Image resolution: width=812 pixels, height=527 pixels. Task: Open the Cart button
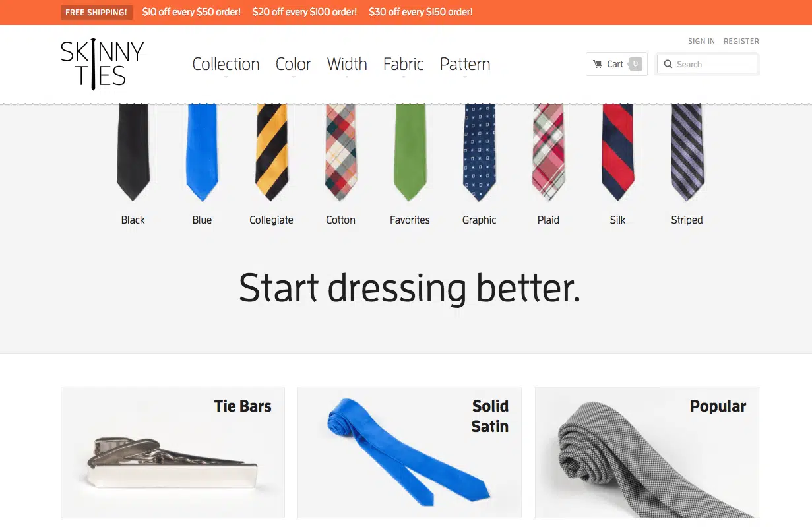[617, 64]
